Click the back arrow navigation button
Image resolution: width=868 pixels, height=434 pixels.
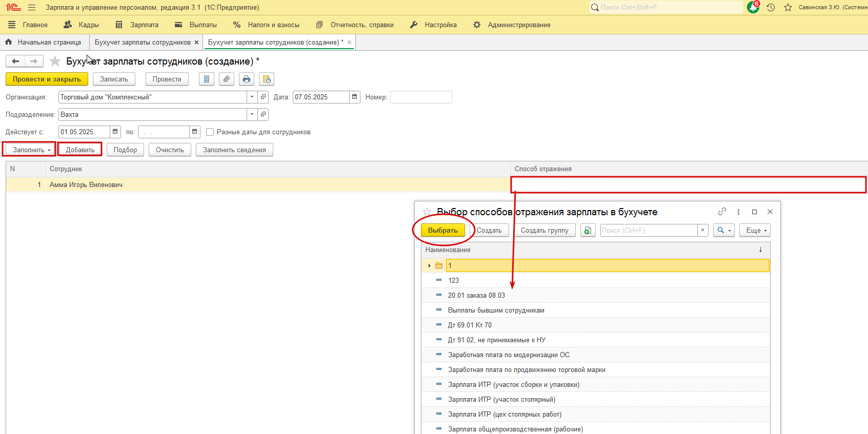(x=15, y=61)
